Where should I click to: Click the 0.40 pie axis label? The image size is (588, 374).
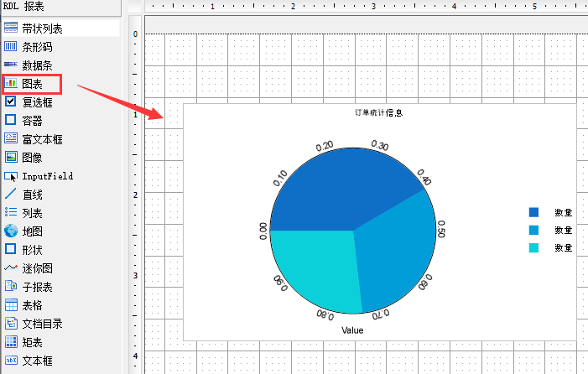(x=424, y=177)
